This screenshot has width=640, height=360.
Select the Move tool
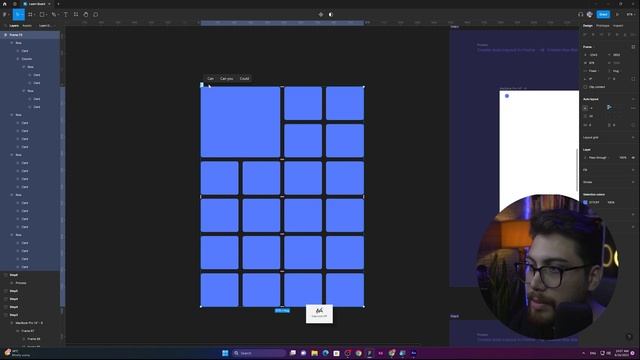pyautogui.click(x=18, y=14)
